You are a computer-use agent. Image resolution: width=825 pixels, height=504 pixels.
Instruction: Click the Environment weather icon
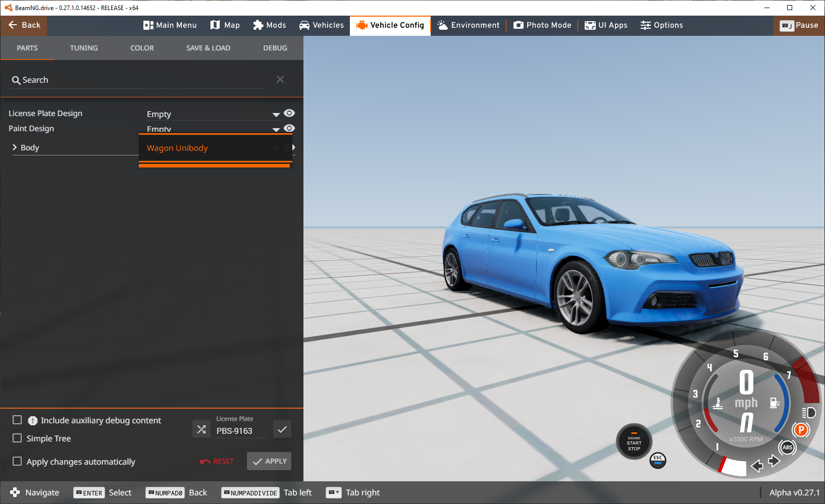pyautogui.click(x=443, y=25)
